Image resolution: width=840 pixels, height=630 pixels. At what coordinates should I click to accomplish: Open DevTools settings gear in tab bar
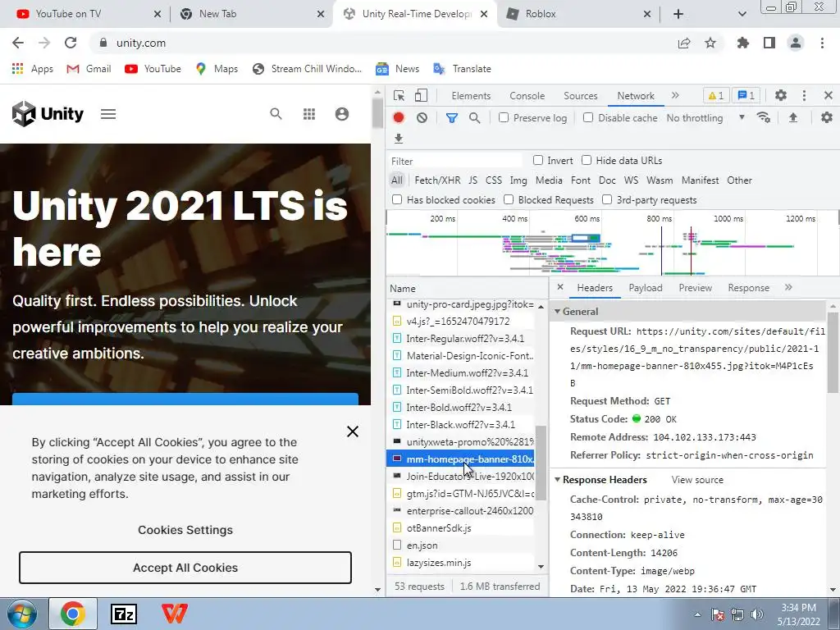click(x=781, y=95)
